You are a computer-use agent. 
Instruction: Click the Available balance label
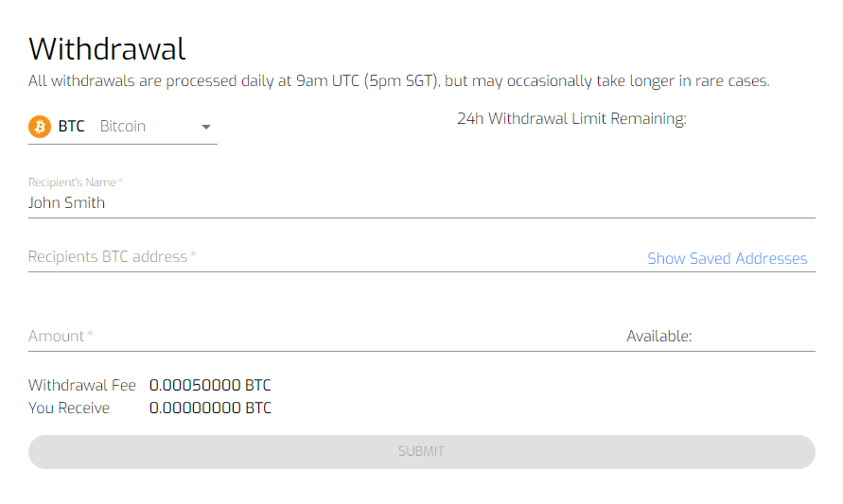click(x=659, y=337)
